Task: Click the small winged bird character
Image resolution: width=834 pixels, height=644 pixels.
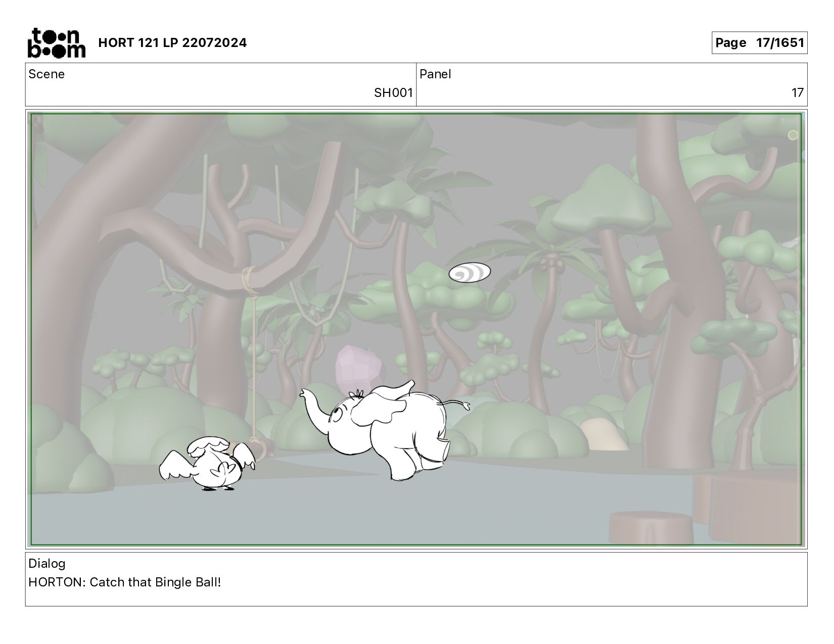Action: pyautogui.click(x=208, y=464)
